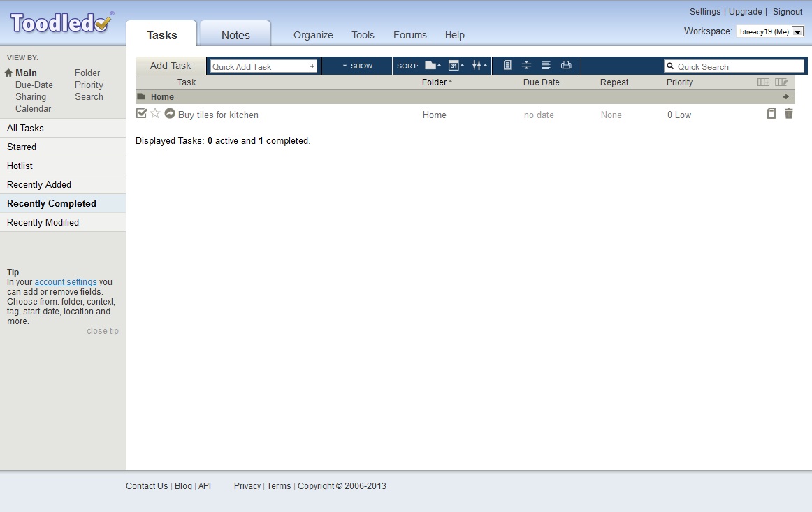Click the Repeat column header
The width and height of the screenshot is (812, 512).
pos(614,82)
